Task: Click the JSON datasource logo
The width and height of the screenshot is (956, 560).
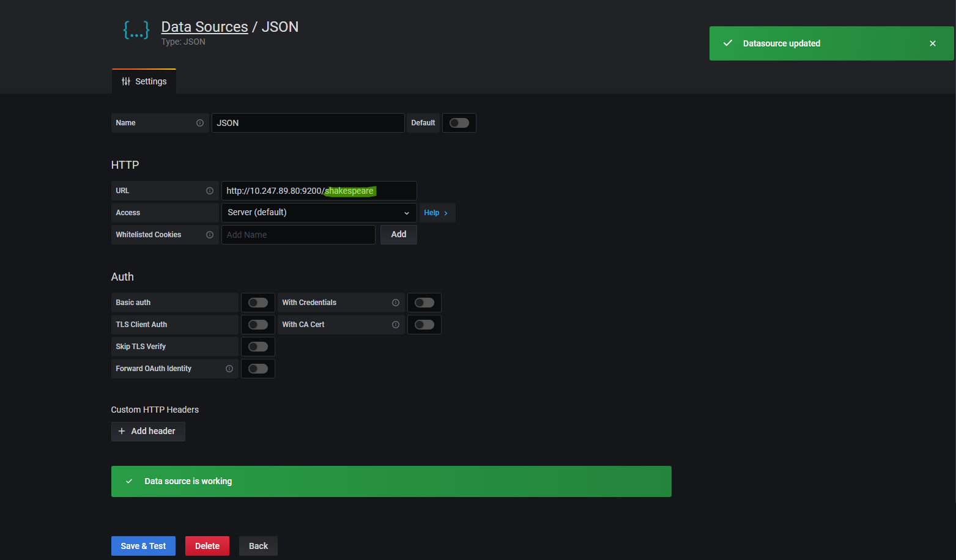Action: point(136,30)
